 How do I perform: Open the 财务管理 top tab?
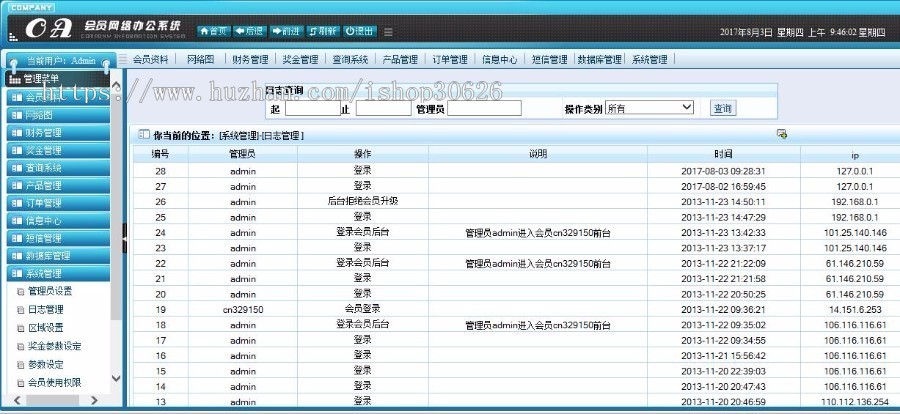pos(250,59)
